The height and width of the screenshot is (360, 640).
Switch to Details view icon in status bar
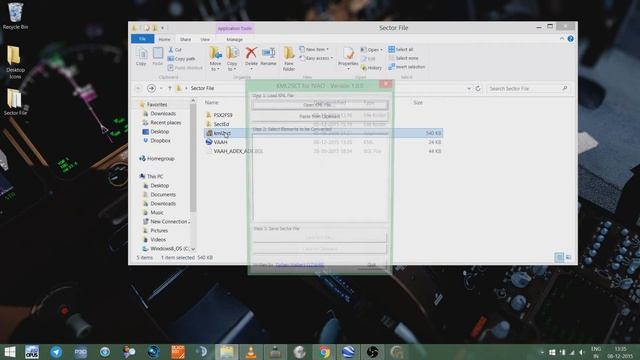pos(559,257)
